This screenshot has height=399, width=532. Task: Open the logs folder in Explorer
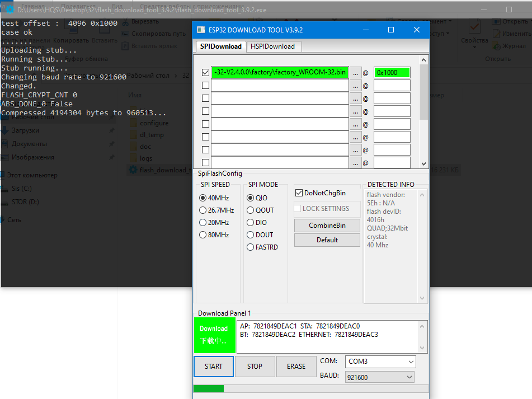click(146, 158)
